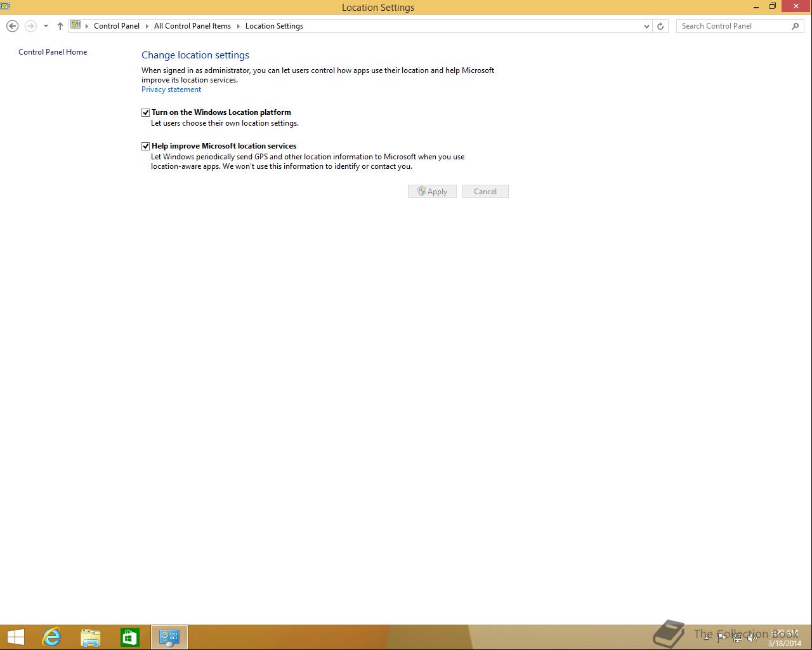The image size is (812, 650).
Task: Open the network tray icon
Action: pos(737,638)
